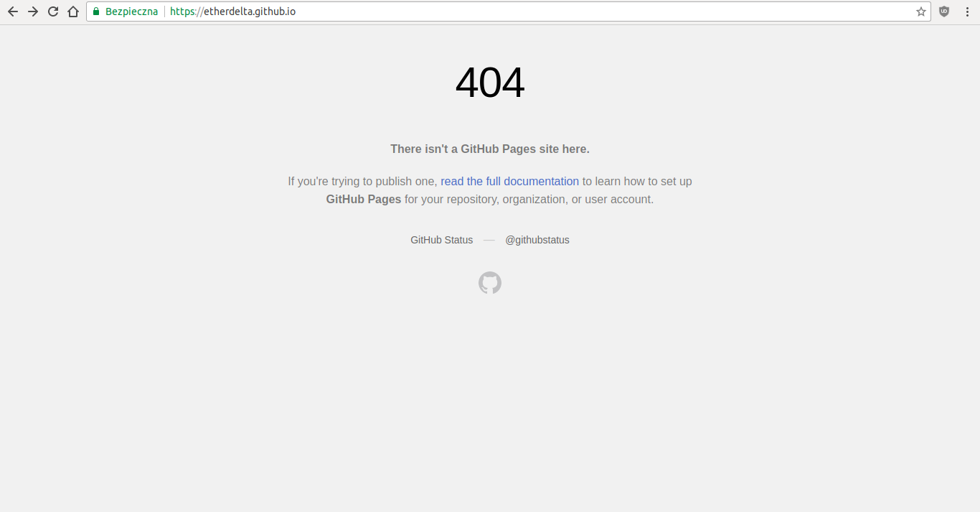This screenshot has width=980, height=512.
Task: Open the 'read the full documentation' link
Action: 509,182
